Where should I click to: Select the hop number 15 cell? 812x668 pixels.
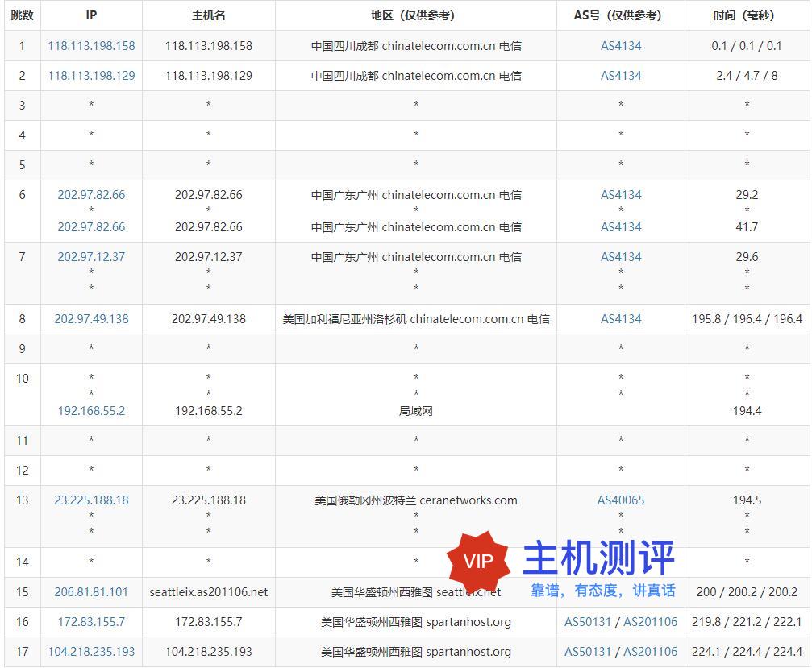coord(23,592)
